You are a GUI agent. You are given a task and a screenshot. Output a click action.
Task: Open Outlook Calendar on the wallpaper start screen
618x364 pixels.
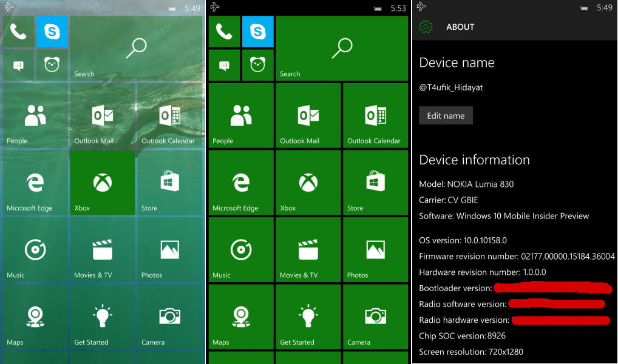click(x=169, y=115)
